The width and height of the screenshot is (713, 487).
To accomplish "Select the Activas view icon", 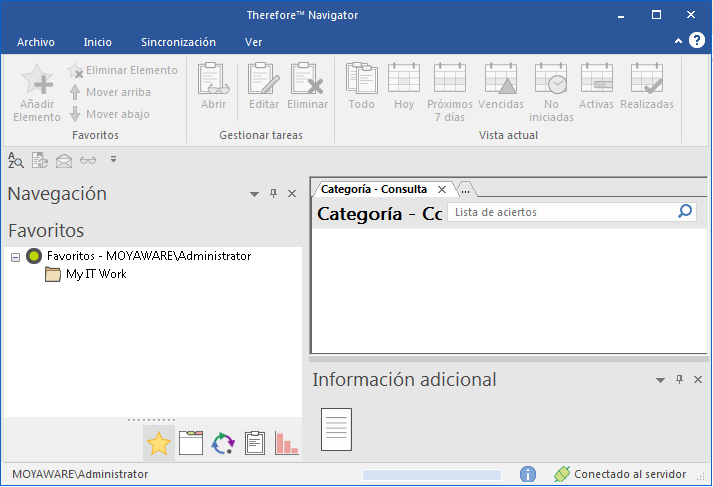I will (597, 79).
